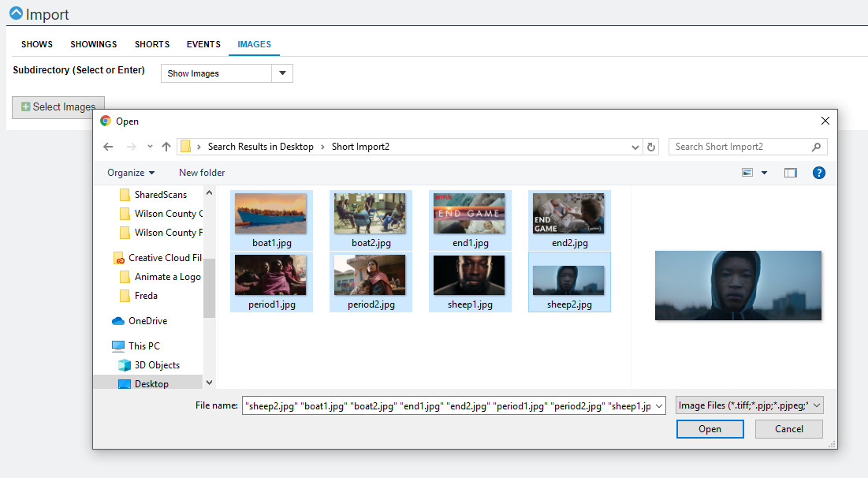Cancel the Open dialog

[789, 429]
